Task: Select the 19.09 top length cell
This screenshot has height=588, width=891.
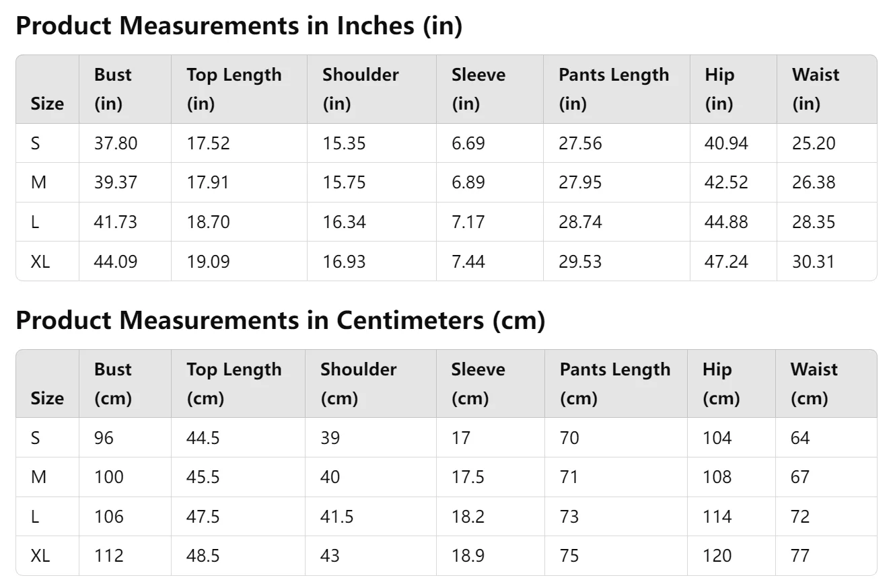Action: pyautogui.click(x=208, y=261)
